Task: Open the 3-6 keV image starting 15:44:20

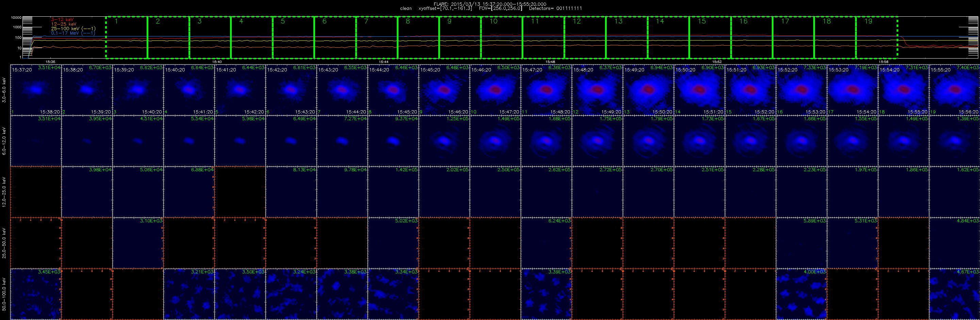Action: coord(393,90)
